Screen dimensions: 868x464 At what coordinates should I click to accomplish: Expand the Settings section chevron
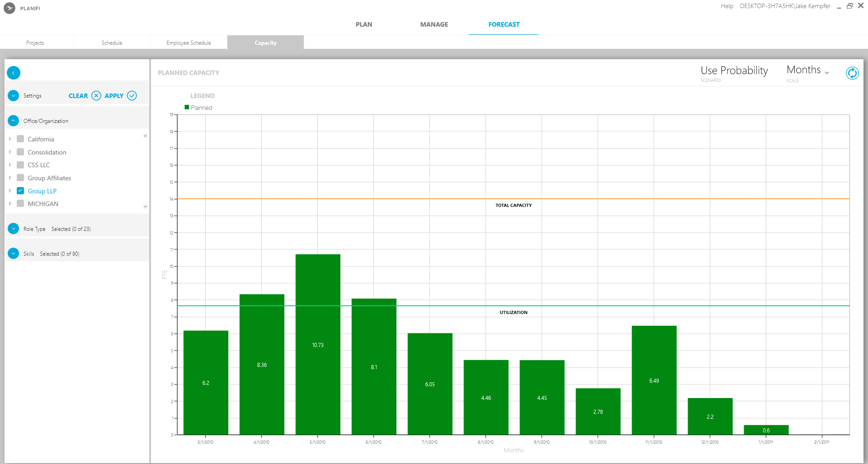coord(14,96)
